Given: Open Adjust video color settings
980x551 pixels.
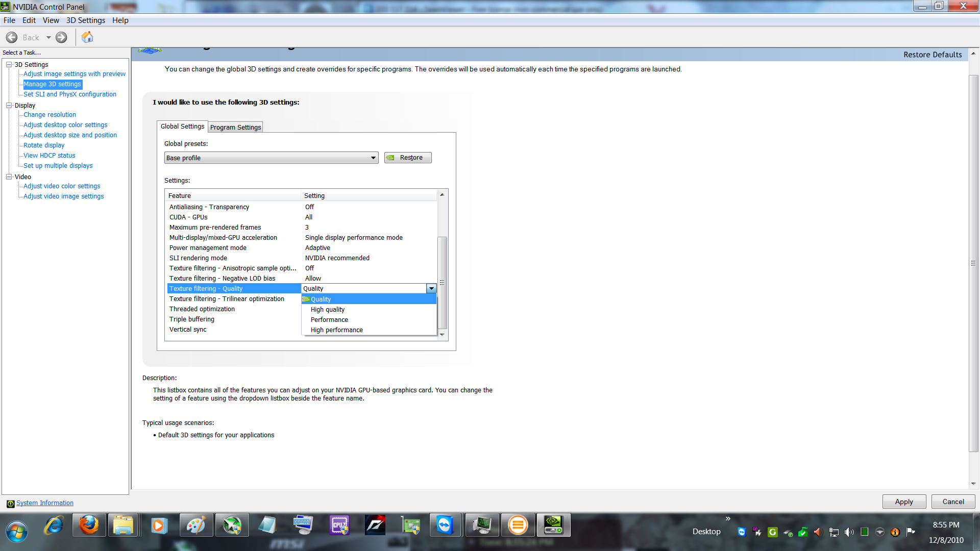Looking at the screenshot, I should (x=62, y=186).
